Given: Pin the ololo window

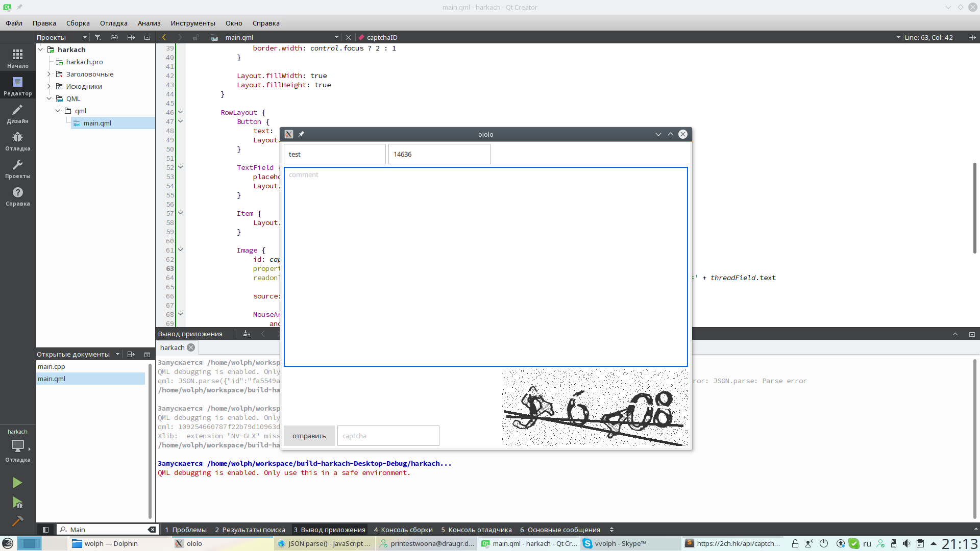Looking at the screenshot, I should (x=301, y=134).
